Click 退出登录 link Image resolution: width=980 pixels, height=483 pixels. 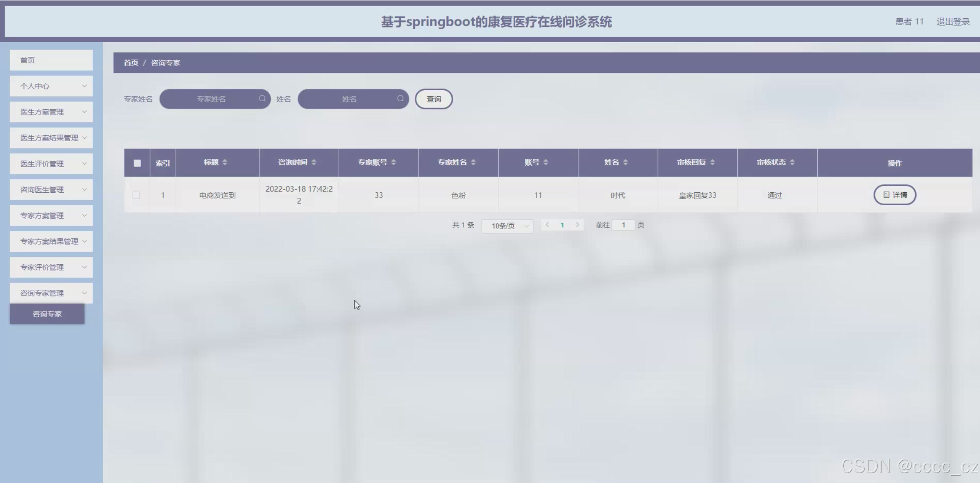tap(953, 22)
